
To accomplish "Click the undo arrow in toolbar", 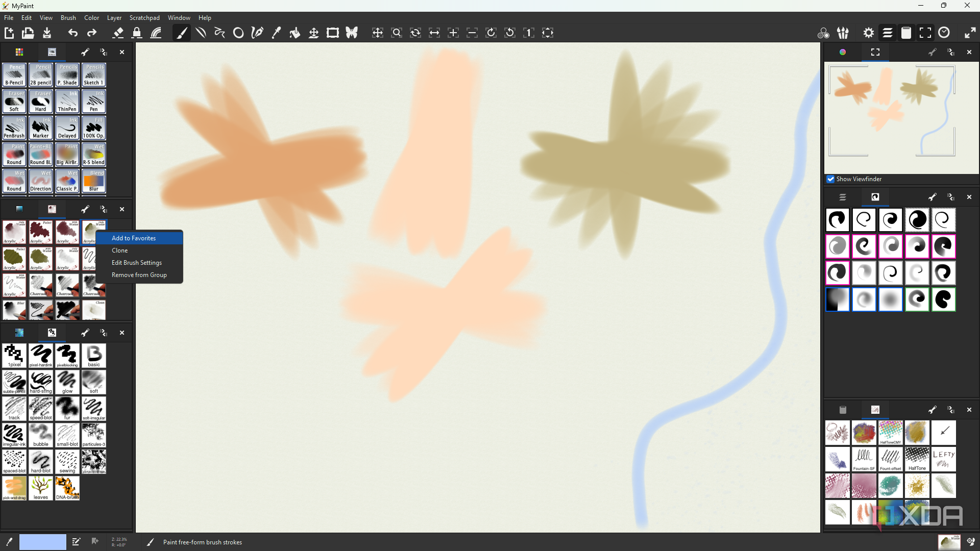I will 72,33.
